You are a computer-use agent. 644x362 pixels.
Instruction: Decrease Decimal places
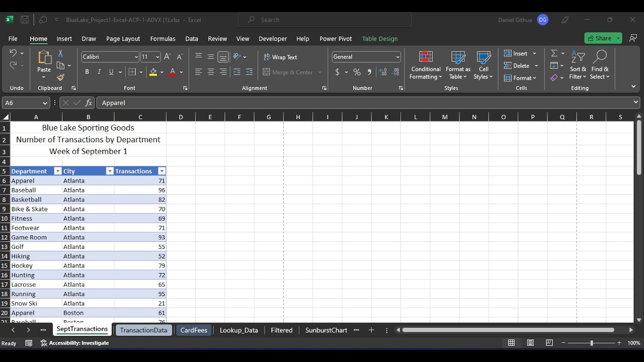point(396,72)
